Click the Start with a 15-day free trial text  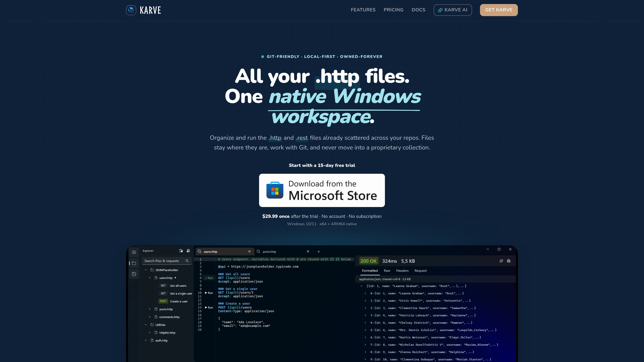(322, 165)
